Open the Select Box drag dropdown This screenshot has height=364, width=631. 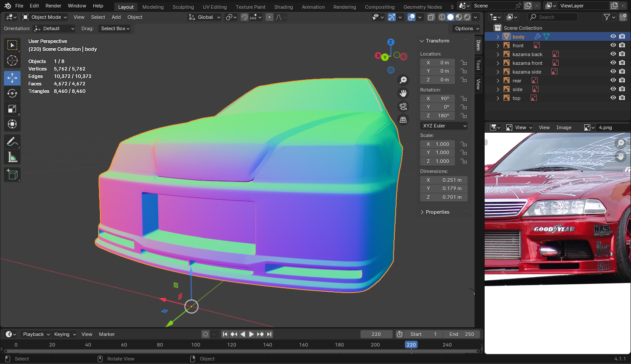click(x=115, y=28)
